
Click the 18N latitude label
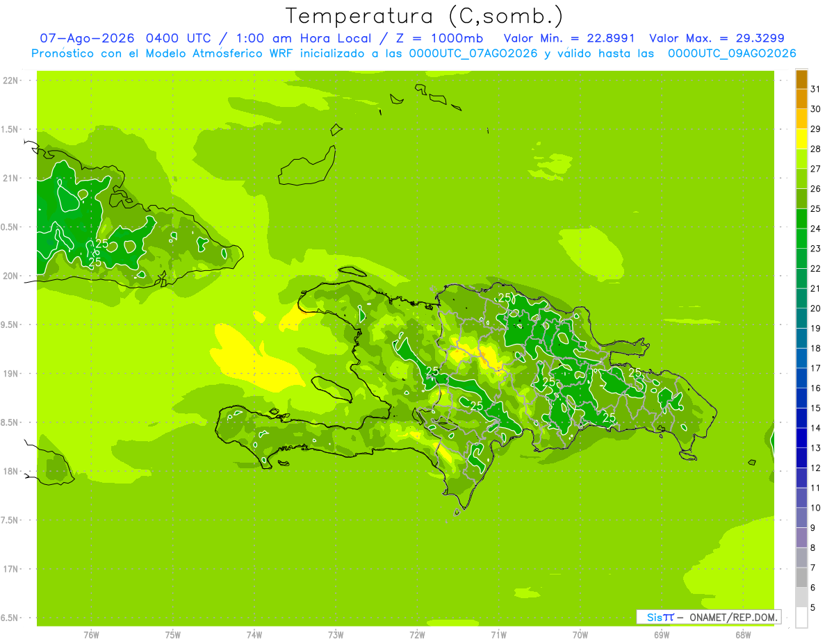pos(10,472)
